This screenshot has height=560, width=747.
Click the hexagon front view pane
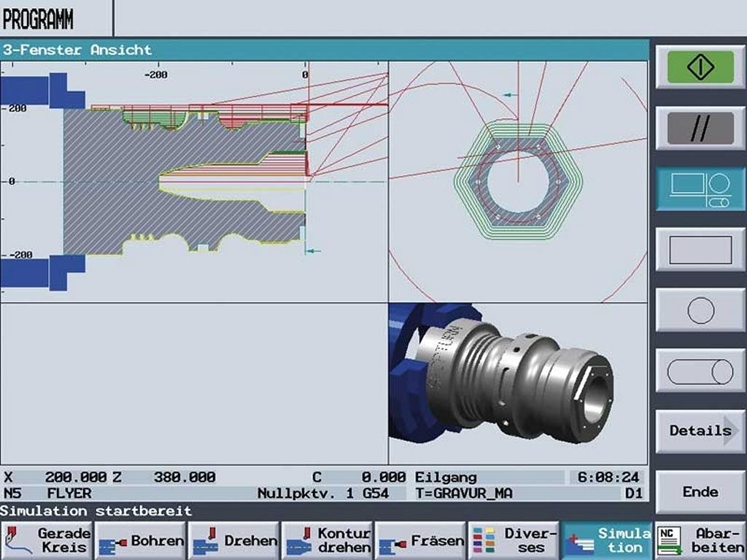[518, 181]
